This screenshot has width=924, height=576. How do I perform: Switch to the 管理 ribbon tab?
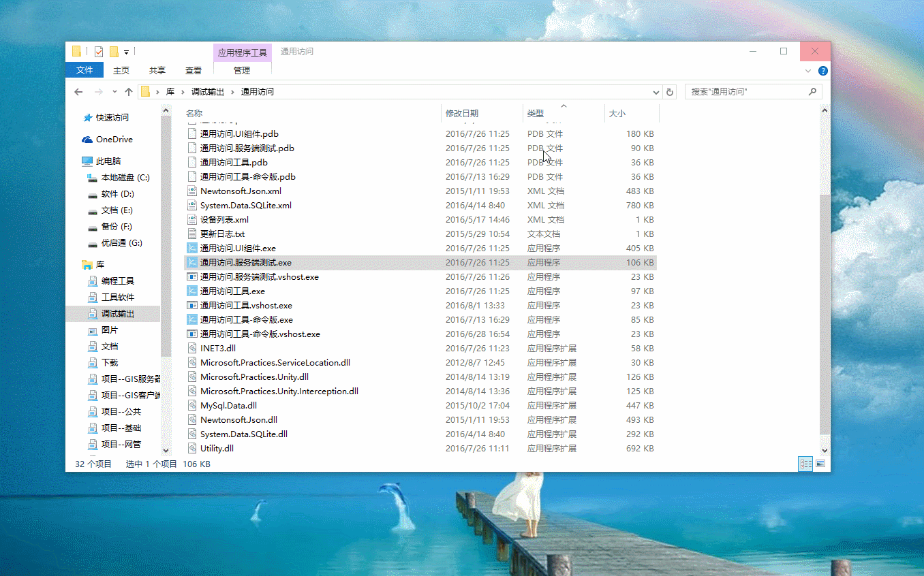point(242,70)
